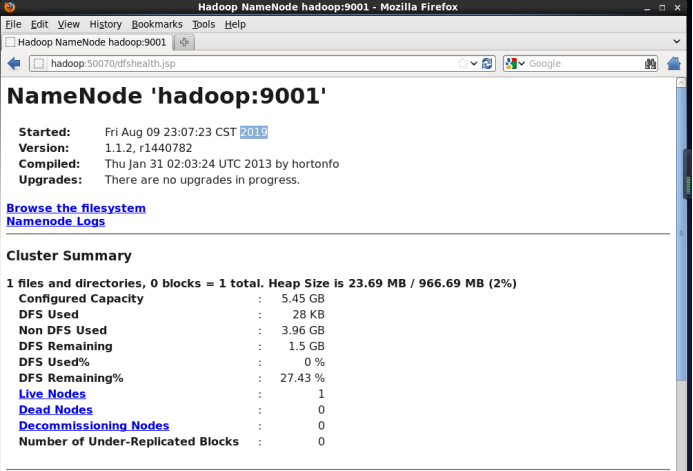693x471 pixels.
Task: Click the Heap Size summary line
Action: point(261,283)
